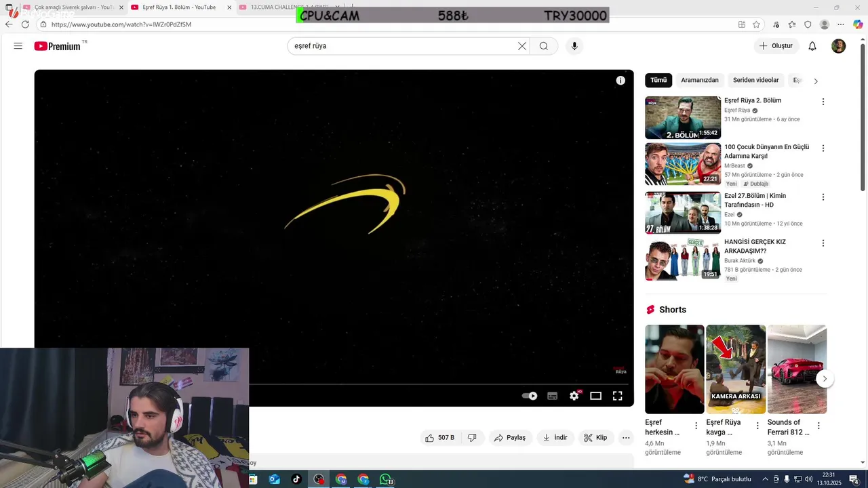868x488 pixels.
Task: Like the video with 507 B
Action: (440, 438)
